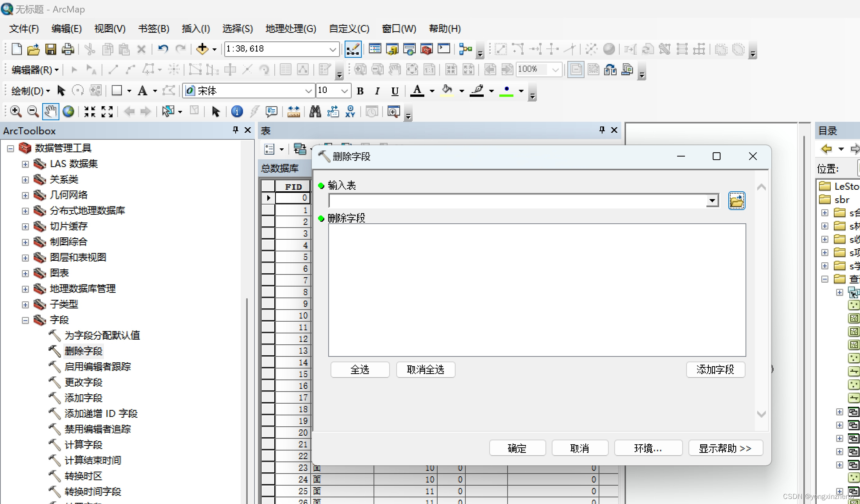Click the 输入表 input field
The height and width of the screenshot is (504, 860).
point(518,201)
